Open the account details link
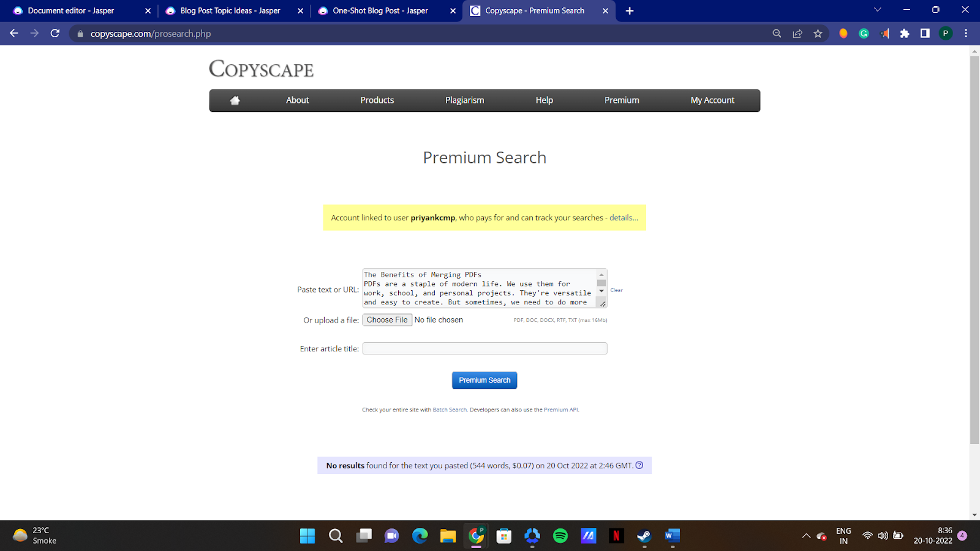Viewport: 980px width, 551px height. click(x=624, y=218)
